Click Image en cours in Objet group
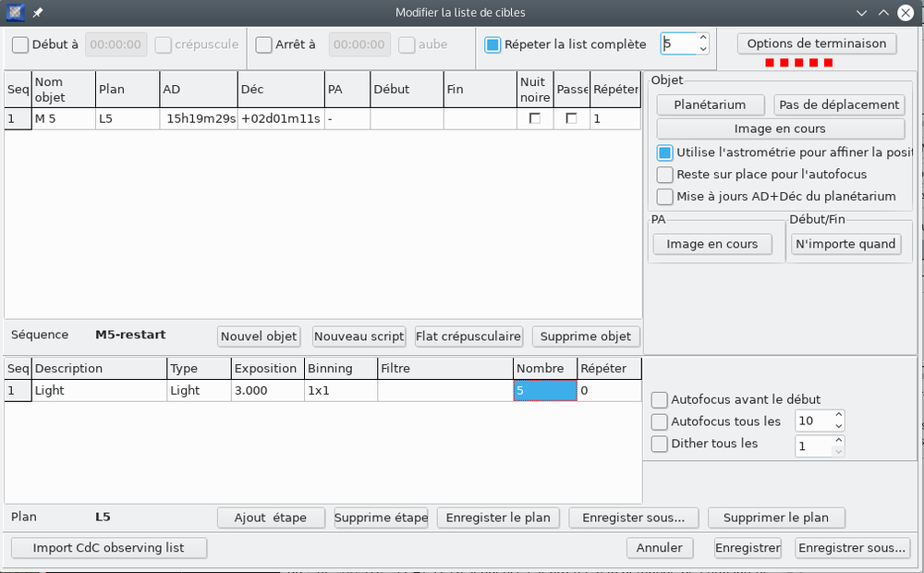The image size is (924, 573). point(780,128)
